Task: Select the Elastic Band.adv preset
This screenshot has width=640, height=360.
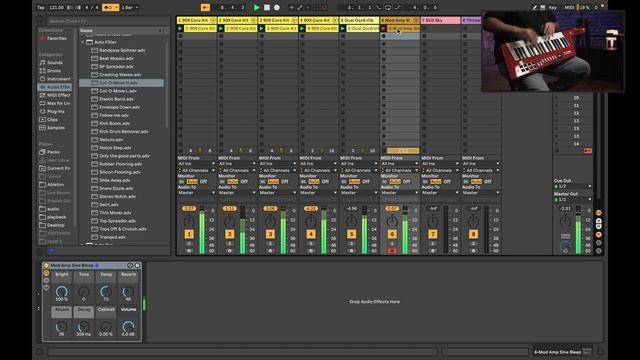Action: point(116,99)
